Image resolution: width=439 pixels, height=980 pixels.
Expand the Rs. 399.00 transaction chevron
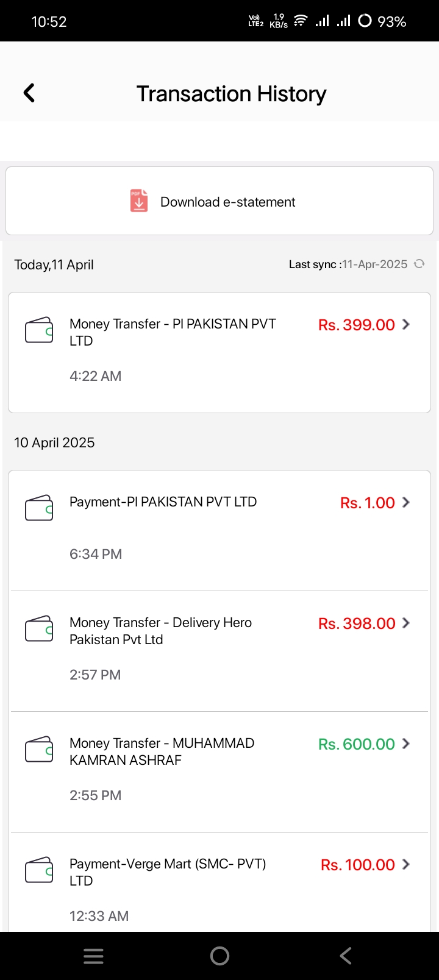coord(406,324)
